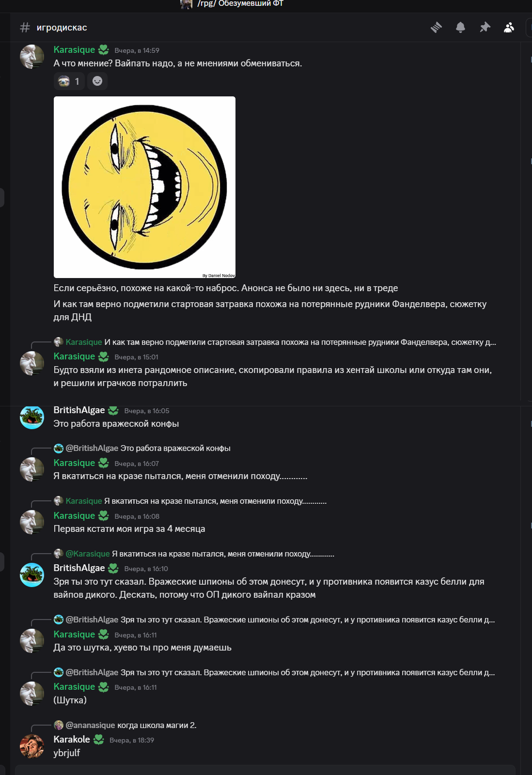Open notification settings bell icon
Viewport: 532px width, 775px height.
(x=460, y=28)
